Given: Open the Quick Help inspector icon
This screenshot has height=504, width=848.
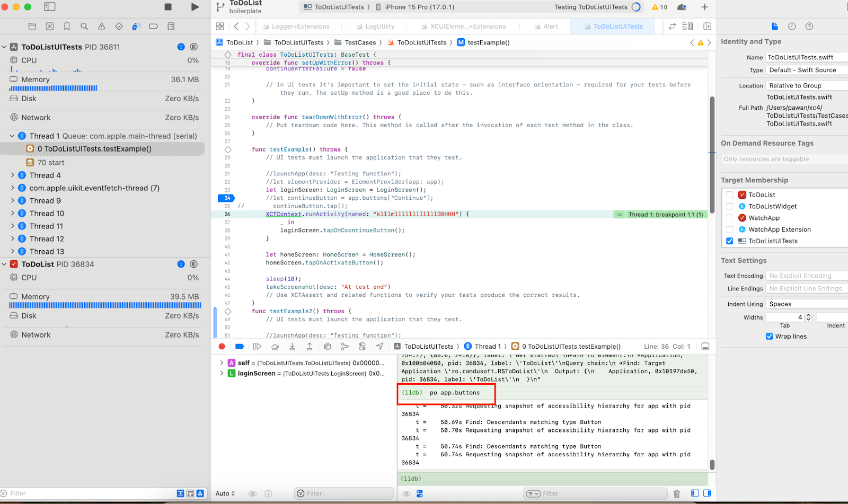Looking at the screenshot, I should coord(809,26).
